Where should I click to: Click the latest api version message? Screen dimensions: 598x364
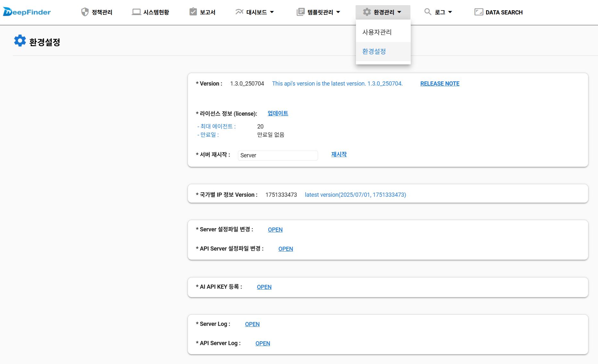coord(337,84)
